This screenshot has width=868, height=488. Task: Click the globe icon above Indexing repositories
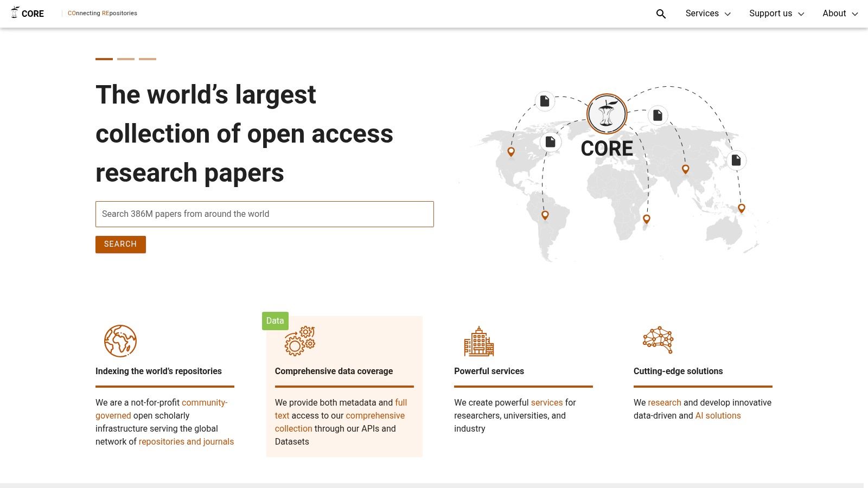[x=120, y=341]
